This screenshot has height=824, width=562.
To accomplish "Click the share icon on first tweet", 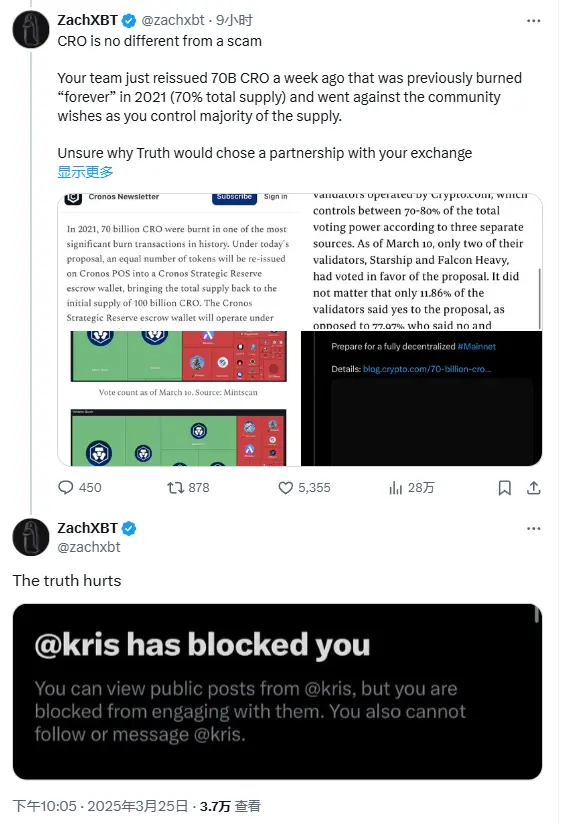I will [x=534, y=488].
